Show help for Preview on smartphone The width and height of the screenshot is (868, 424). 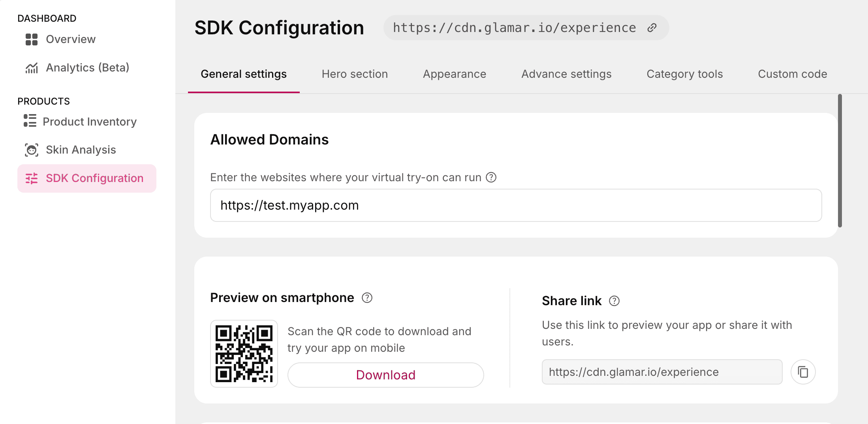tap(367, 298)
